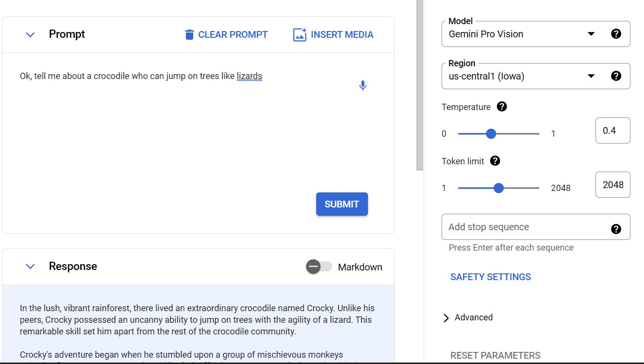Collapse the Prompt panel chevron
Viewport: 644px width, 364px height.
pyautogui.click(x=31, y=34)
